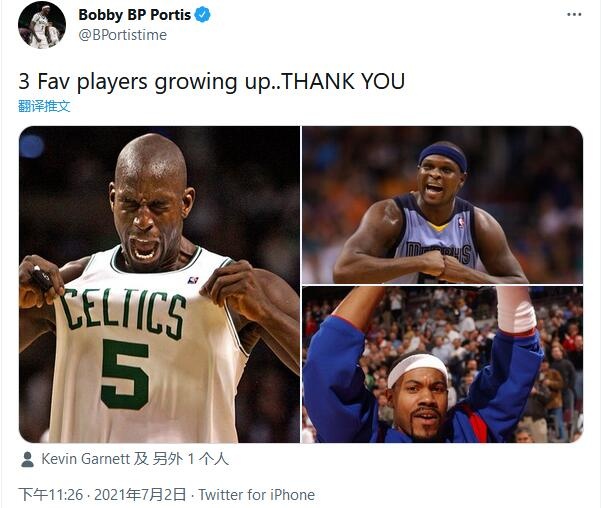The image size is (601, 508).
Task: Open the white headband player photo
Action: pyautogui.click(x=442, y=365)
